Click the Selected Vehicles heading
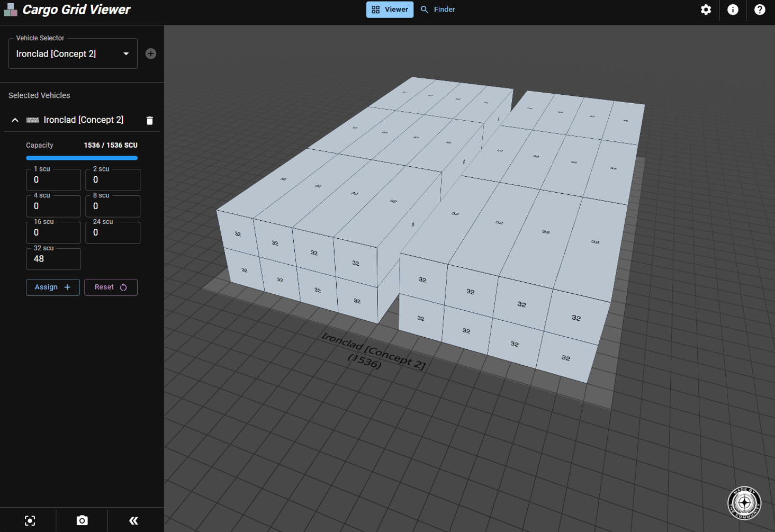775x532 pixels. click(x=39, y=95)
